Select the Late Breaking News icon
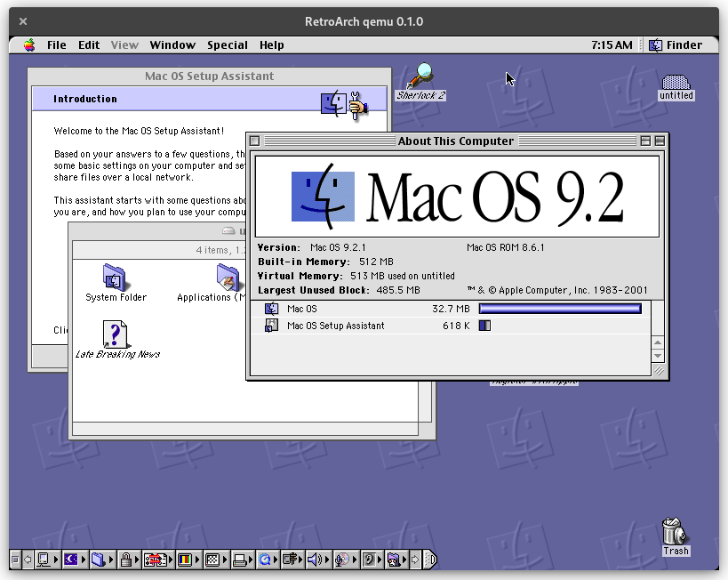The height and width of the screenshot is (580, 728). pyautogui.click(x=117, y=339)
